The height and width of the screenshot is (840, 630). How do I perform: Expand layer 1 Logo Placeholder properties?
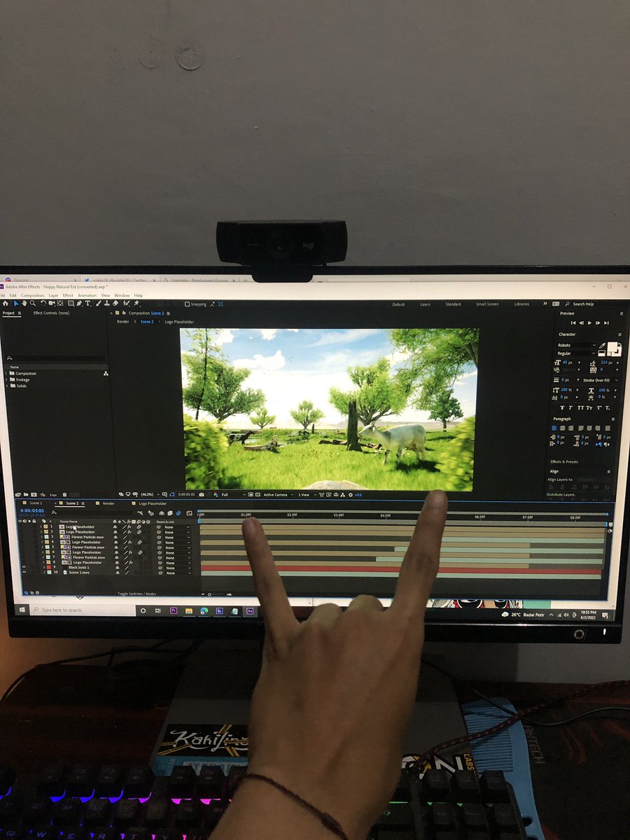click(x=41, y=526)
